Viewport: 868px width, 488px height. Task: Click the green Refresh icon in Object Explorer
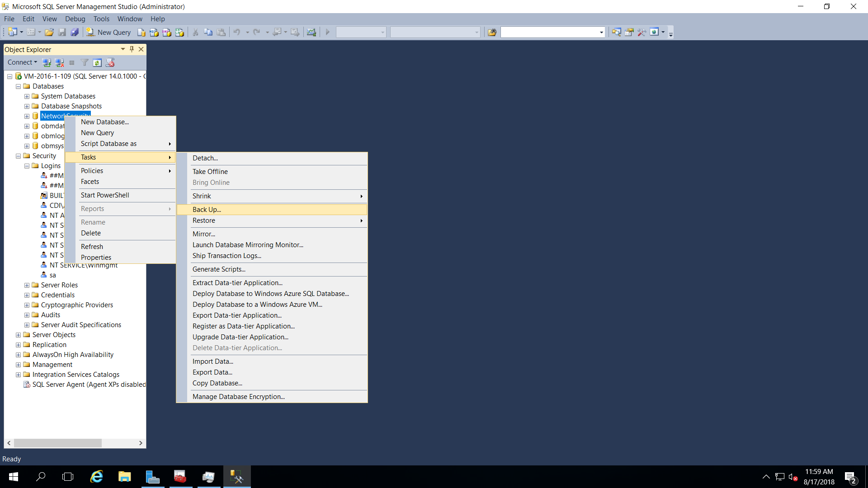(x=97, y=62)
